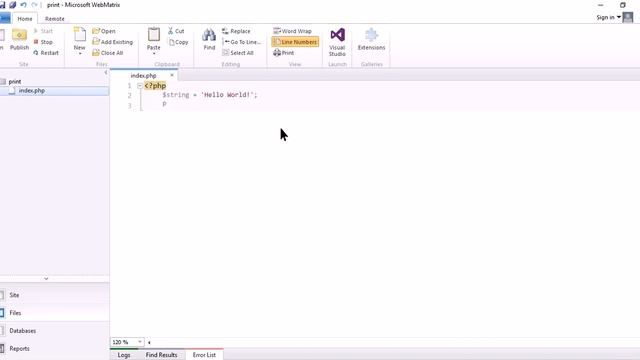Toggle Word Wrap
This screenshot has height=360, width=640.
click(x=293, y=31)
